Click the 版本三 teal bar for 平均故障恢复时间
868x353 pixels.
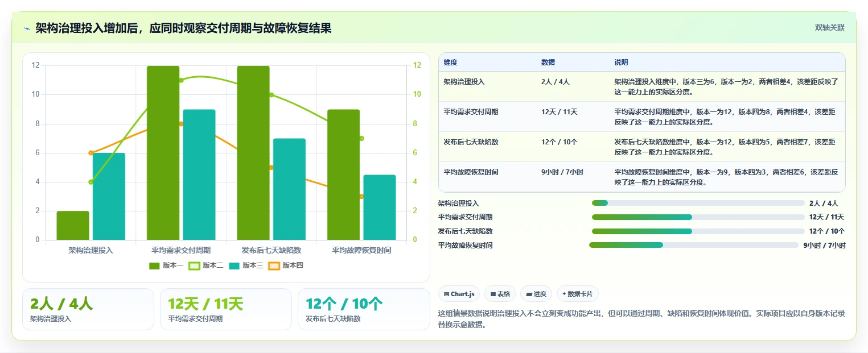(x=380, y=207)
